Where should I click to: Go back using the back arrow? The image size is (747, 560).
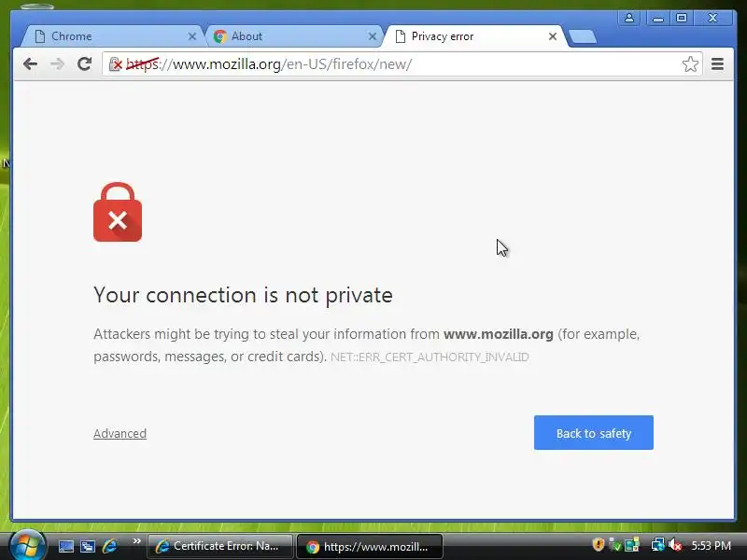point(30,63)
